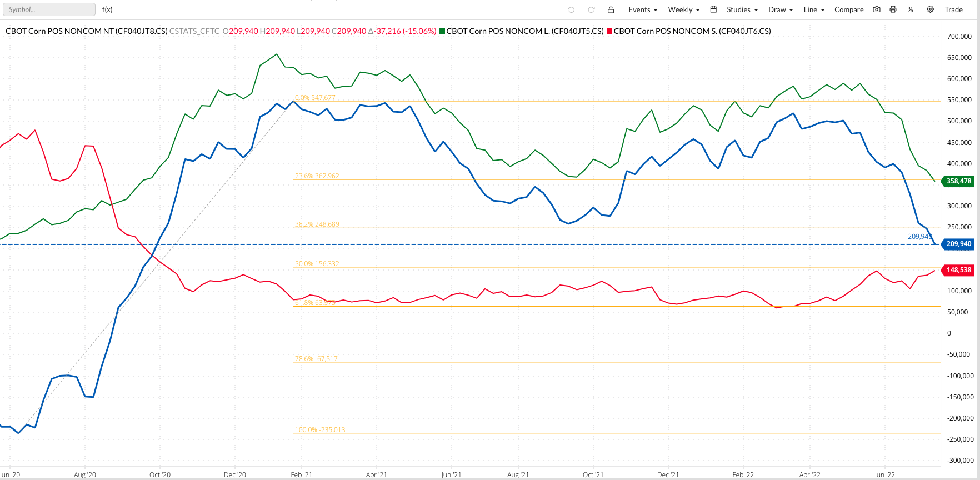Toggle the percent scale button
980x480 pixels.
(x=910, y=9)
